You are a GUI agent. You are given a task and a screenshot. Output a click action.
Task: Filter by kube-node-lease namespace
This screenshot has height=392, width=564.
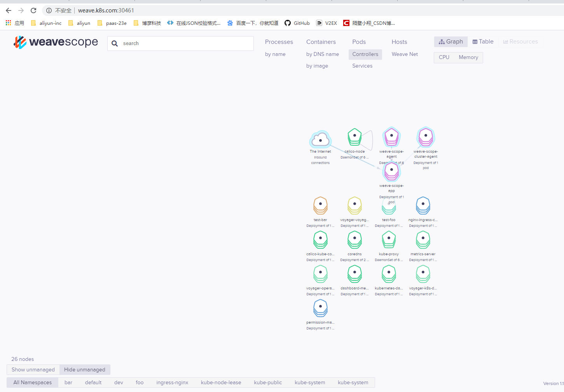221,382
